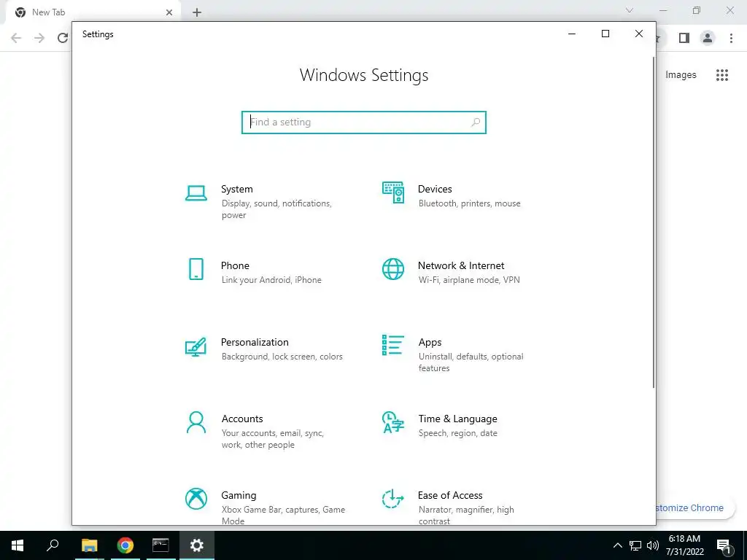Click the Settings window vertical scrollbar
The width and height of the screenshot is (747, 560).
[x=653, y=222]
